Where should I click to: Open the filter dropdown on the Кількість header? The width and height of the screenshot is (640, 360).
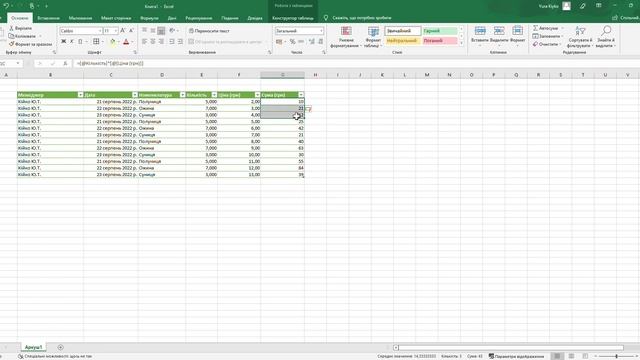[214, 95]
